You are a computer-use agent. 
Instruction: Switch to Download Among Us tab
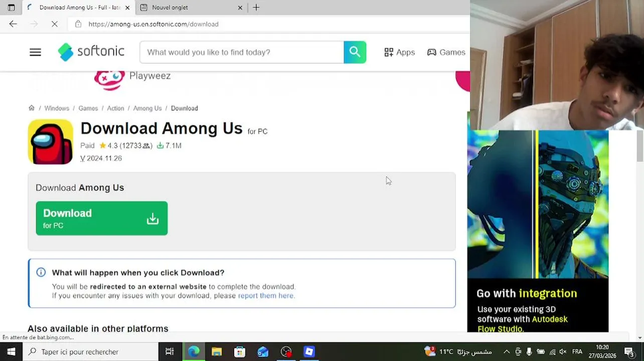[x=79, y=8]
